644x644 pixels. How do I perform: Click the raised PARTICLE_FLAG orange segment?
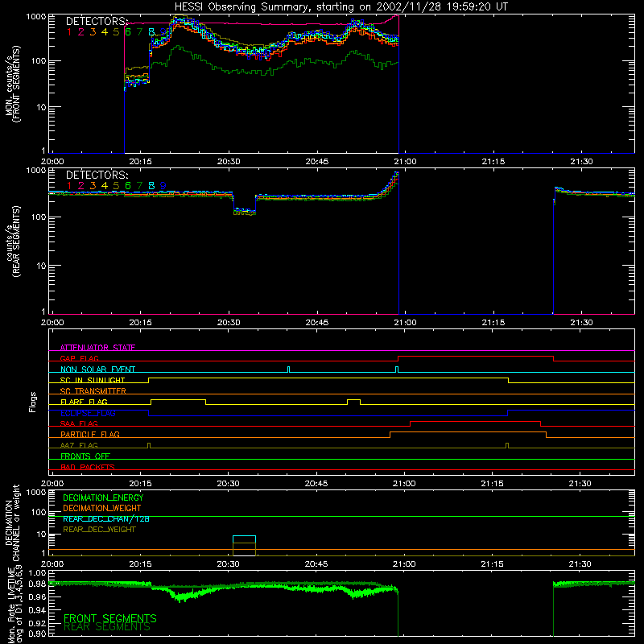pyautogui.click(x=468, y=432)
